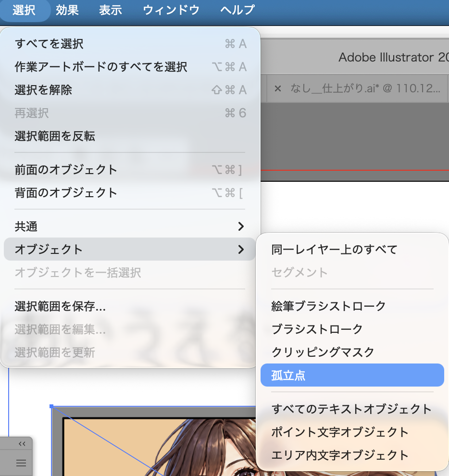Close the なし__仕上がり.ai document tab
The image size is (449, 476).
(277, 88)
